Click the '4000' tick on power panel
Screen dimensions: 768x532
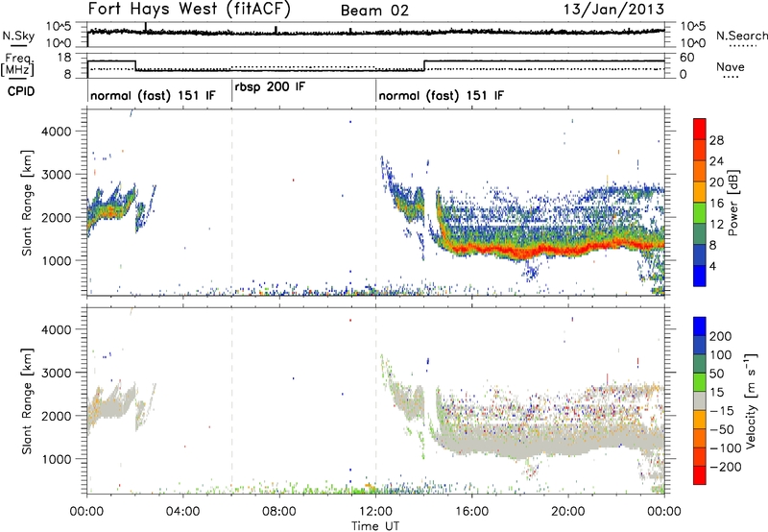click(x=57, y=132)
